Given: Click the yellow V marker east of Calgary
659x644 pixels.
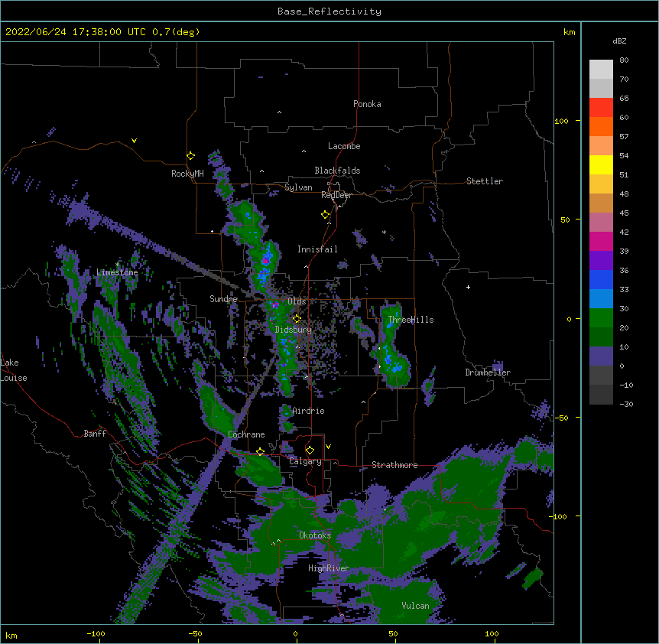Looking at the screenshot, I should [328, 447].
